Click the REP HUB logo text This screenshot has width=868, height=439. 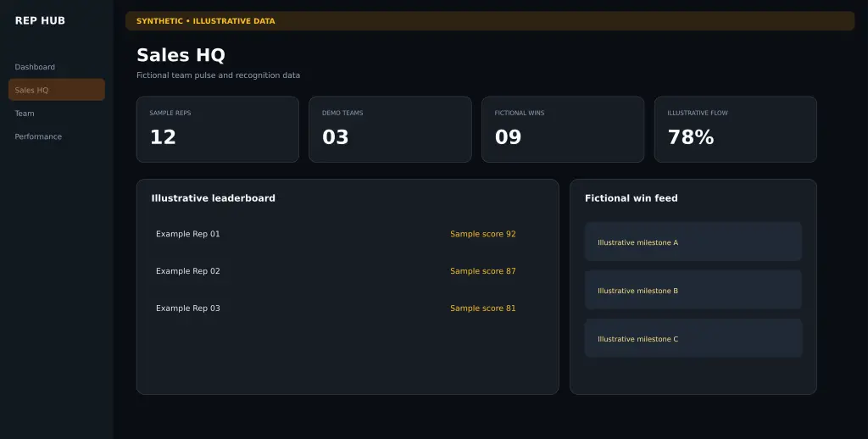(x=40, y=20)
